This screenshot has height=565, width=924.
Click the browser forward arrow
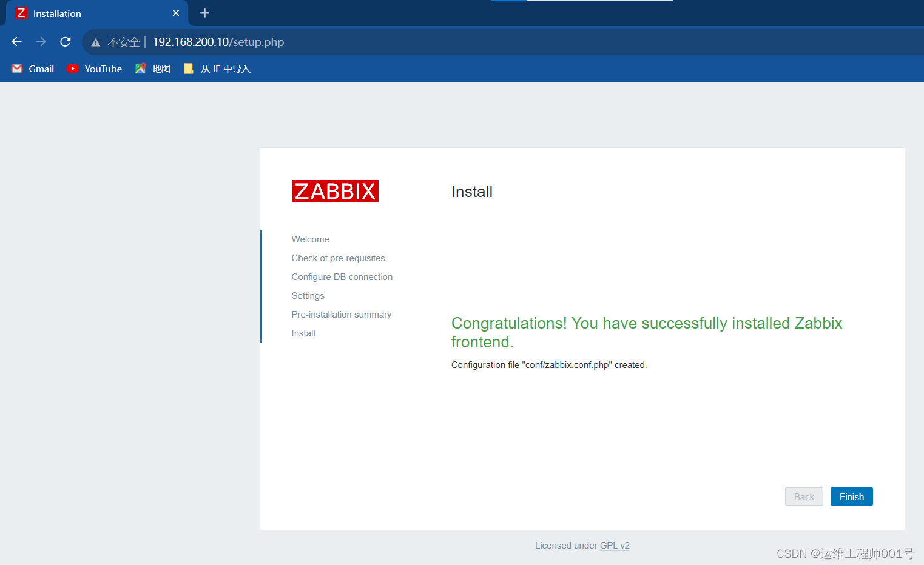[41, 42]
